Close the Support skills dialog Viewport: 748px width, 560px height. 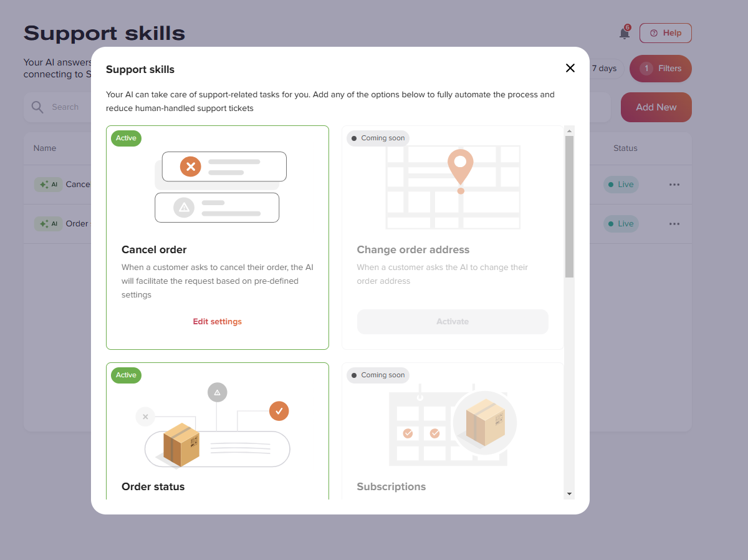(570, 68)
